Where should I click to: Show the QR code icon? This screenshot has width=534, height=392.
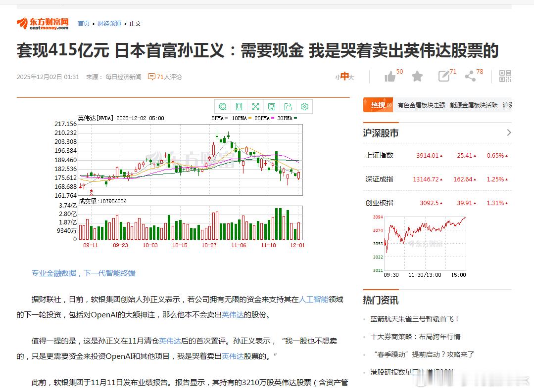click(505, 76)
